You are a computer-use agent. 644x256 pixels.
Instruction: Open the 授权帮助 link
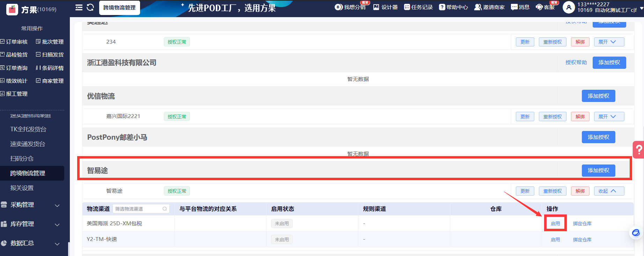click(x=576, y=63)
